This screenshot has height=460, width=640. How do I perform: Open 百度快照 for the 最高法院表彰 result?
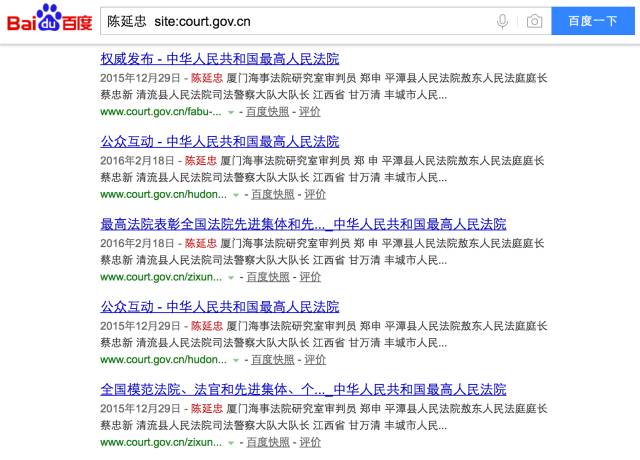coord(270,277)
